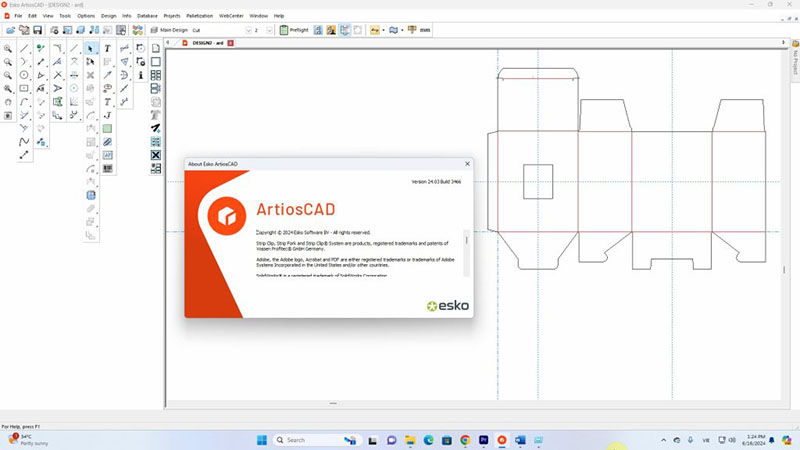
Task: Open Microsoft Edge from the taskbar
Action: [x=428, y=440]
